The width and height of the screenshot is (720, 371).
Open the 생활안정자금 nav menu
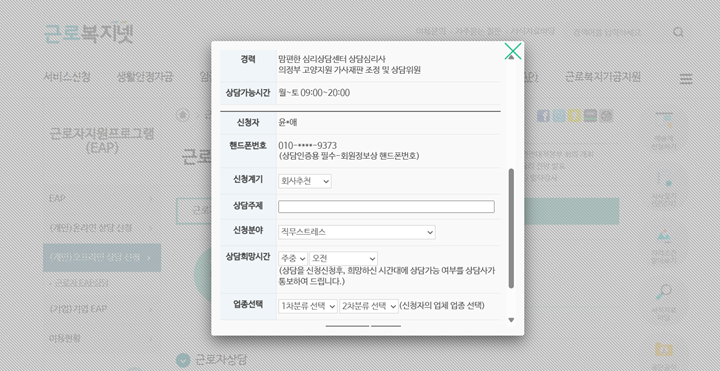click(x=145, y=77)
